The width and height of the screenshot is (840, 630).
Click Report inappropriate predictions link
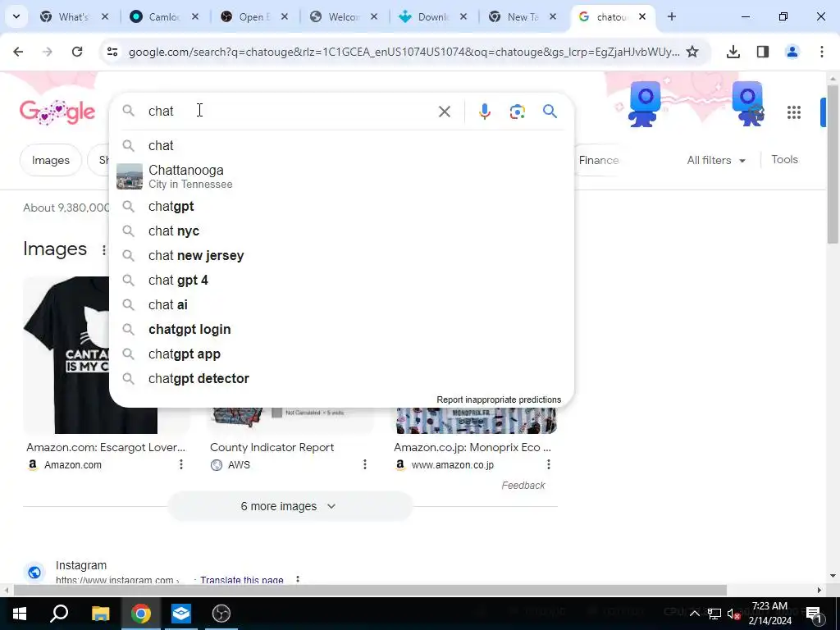tap(499, 399)
